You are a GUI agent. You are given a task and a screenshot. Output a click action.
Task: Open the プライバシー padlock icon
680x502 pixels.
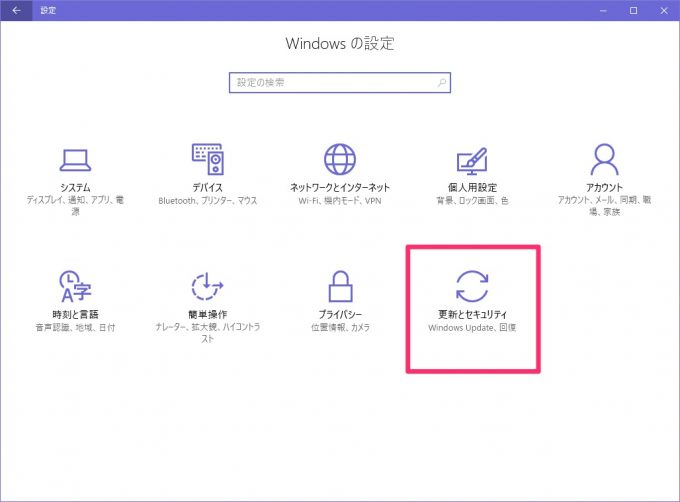point(340,286)
